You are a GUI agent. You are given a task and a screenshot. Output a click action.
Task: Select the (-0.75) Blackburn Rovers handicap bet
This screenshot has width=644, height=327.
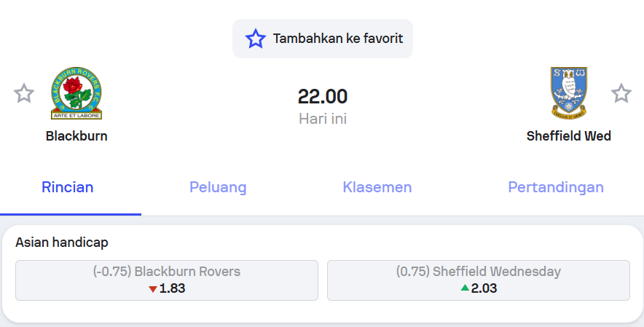pyautogui.click(x=167, y=280)
